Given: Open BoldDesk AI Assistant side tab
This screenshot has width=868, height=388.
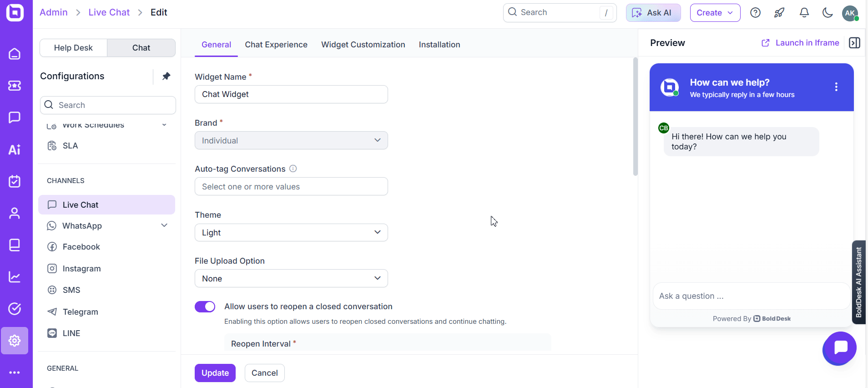Looking at the screenshot, I should [x=858, y=282].
